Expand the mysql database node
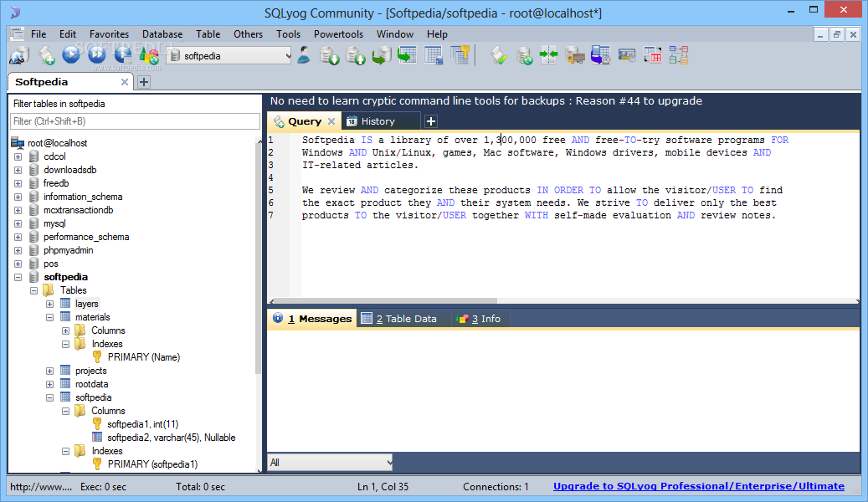 18,223
